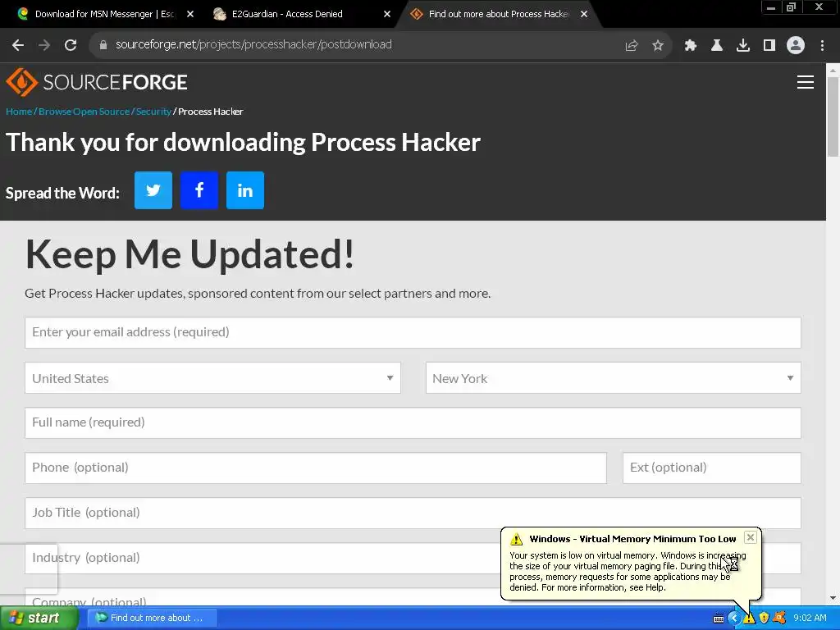The width and height of the screenshot is (840, 630).
Task: Close the MSN Messenger tab
Action: pos(190,14)
